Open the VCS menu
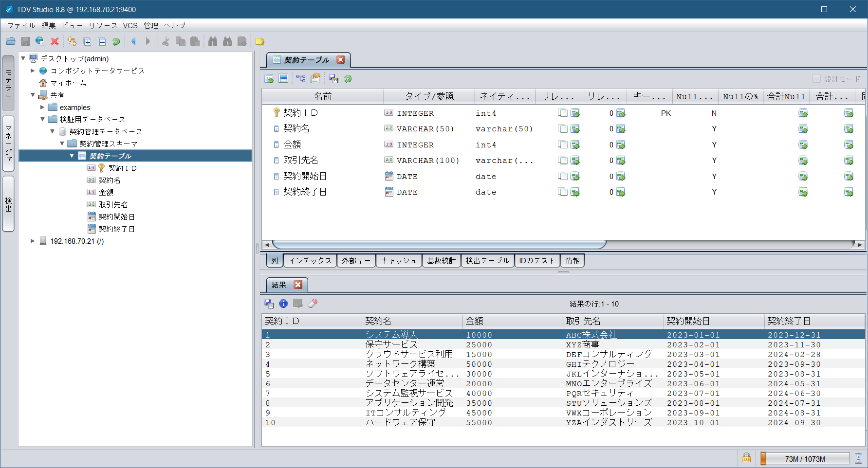Image resolution: width=868 pixels, height=468 pixels. pyautogui.click(x=130, y=26)
